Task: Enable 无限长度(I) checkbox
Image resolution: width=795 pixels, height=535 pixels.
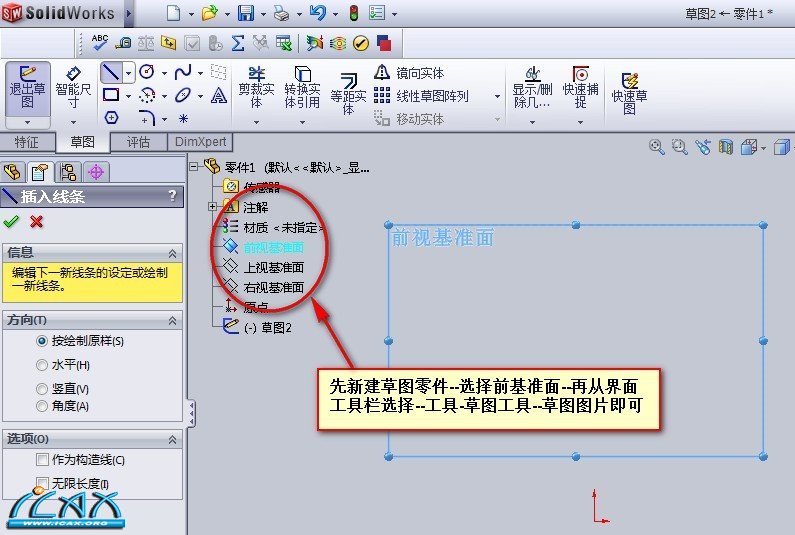Action: coord(42,483)
